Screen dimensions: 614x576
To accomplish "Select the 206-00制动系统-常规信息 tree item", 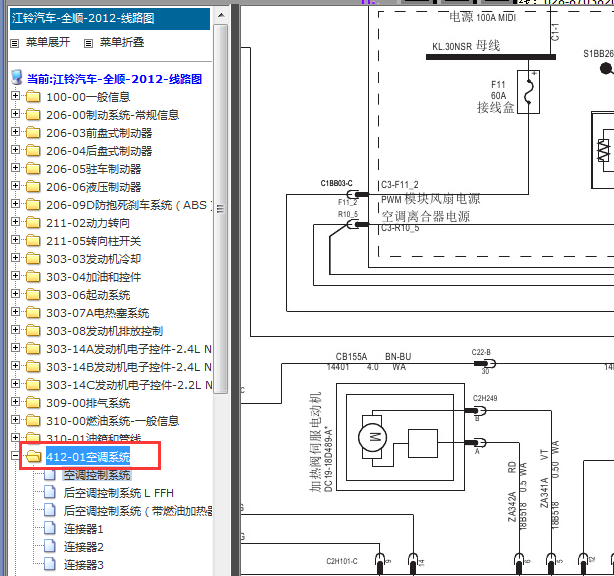I will pyautogui.click(x=112, y=115).
